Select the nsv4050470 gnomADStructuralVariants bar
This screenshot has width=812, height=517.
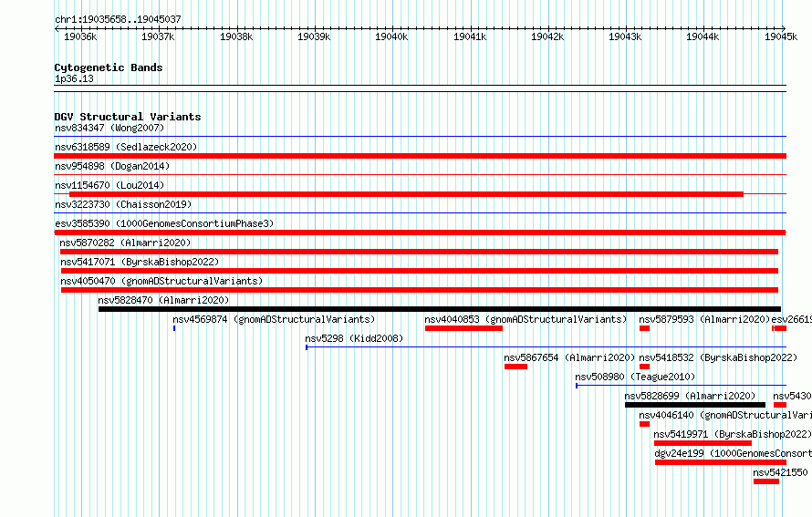tap(420, 290)
